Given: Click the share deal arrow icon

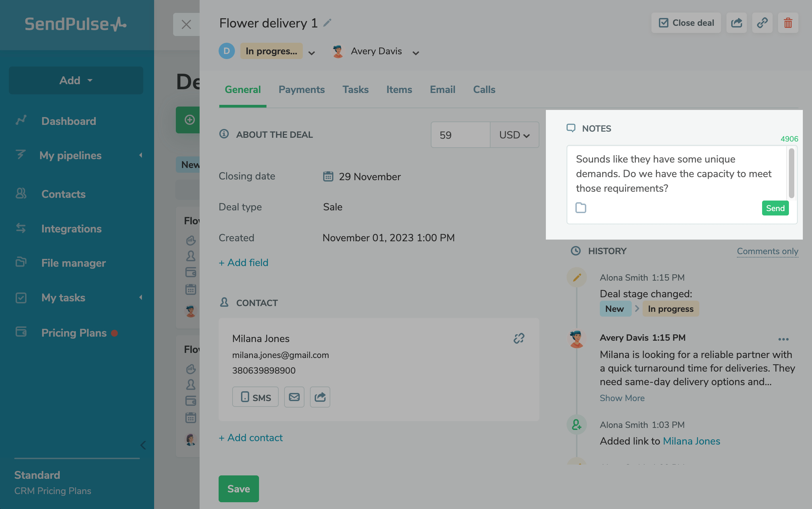Looking at the screenshot, I should [x=736, y=23].
